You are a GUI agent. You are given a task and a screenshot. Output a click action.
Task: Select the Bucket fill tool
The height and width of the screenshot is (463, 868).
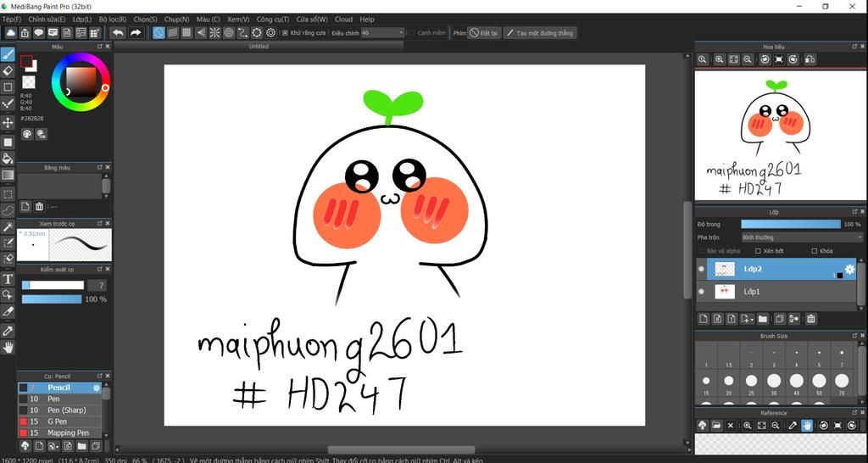click(8, 159)
